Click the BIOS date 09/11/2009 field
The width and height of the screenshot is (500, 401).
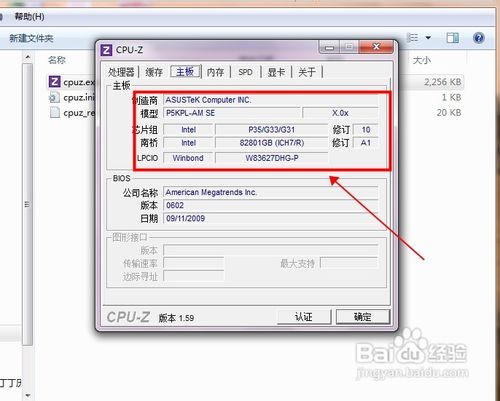pyautogui.click(x=271, y=219)
